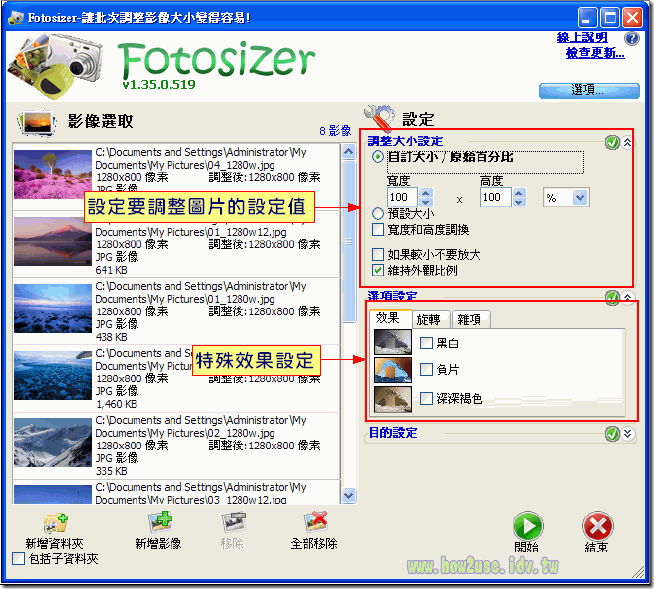The width and height of the screenshot is (654, 589).
Task: Click the file path text for 02_1280w.jpg
Action: 201,427
